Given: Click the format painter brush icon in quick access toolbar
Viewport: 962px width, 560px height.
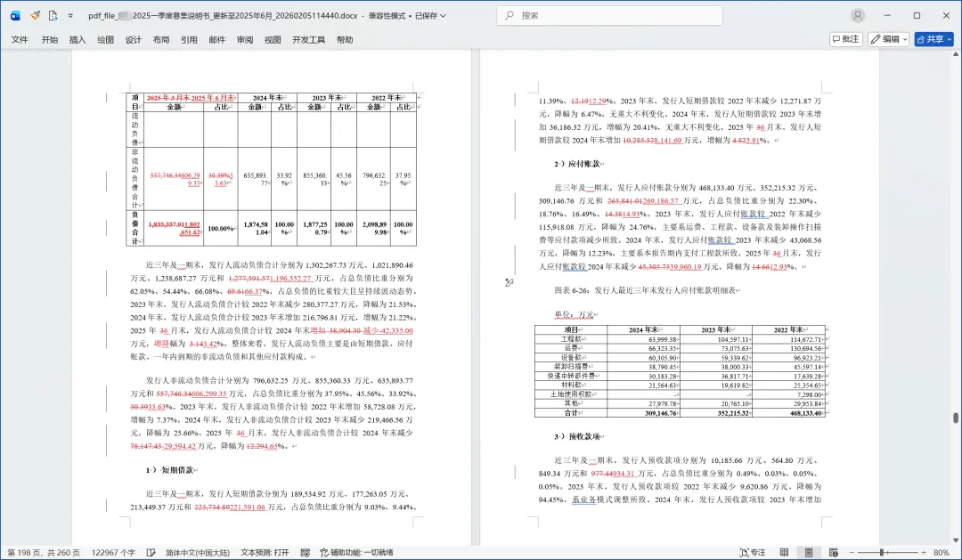Looking at the screenshot, I should click(x=35, y=15).
